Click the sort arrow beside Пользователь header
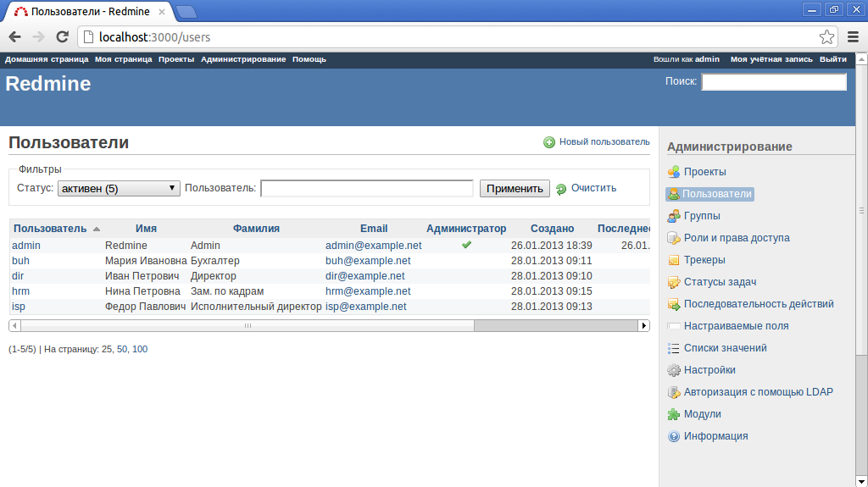 (x=97, y=230)
